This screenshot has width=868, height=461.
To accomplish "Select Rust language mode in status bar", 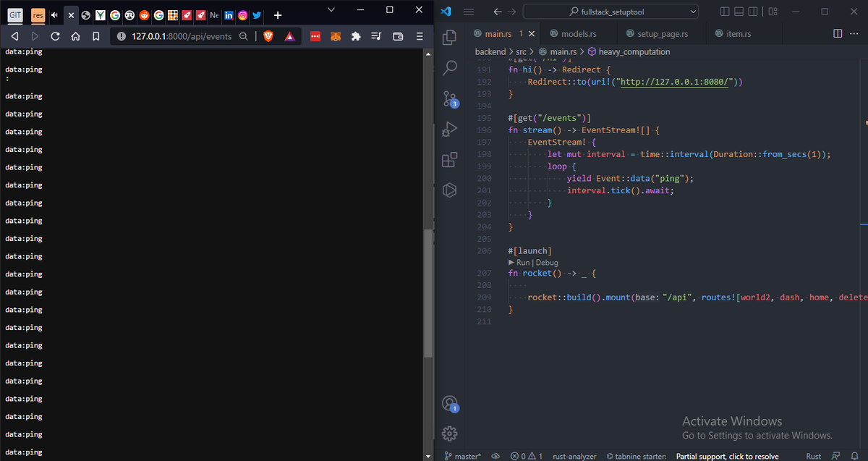I will coord(814,456).
